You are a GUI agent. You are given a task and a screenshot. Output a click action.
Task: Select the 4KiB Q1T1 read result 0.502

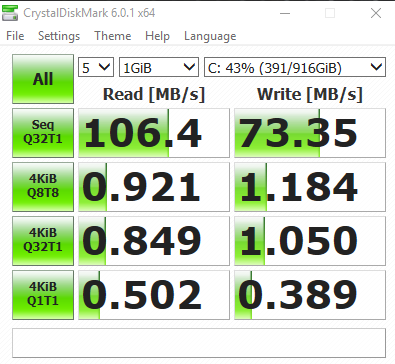click(x=154, y=295)
